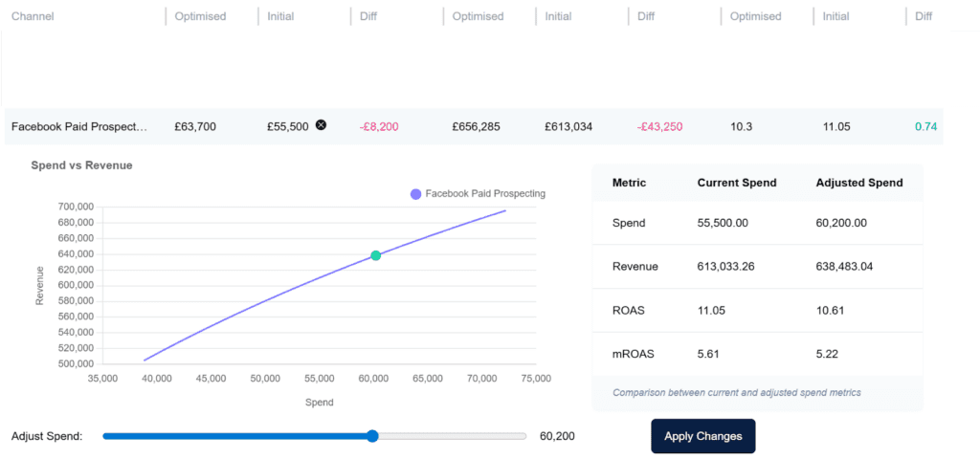The image size is (980, 459).
Task: Click the Diff header above 0.74
Action: [923, 16]
